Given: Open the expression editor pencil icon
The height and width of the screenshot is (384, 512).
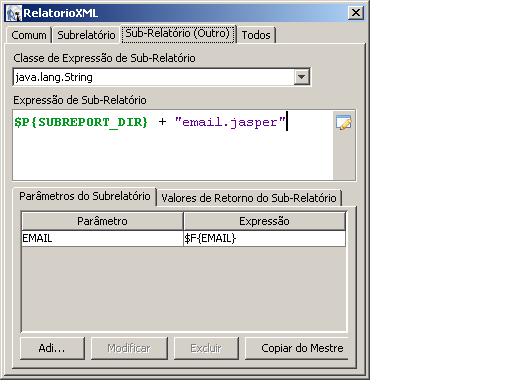Looking at the screenshot, I should click(x=343, y=123).
